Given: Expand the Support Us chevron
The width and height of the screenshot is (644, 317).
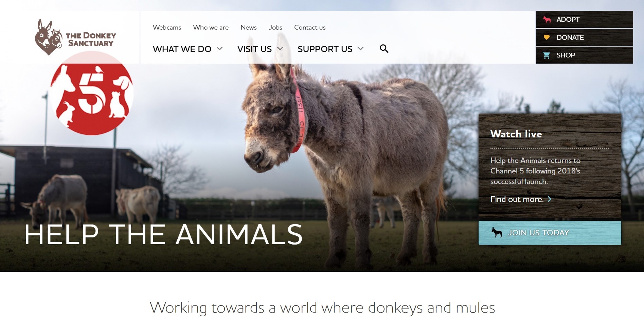Looking at the screenshot, I should [x=360, y=49].
